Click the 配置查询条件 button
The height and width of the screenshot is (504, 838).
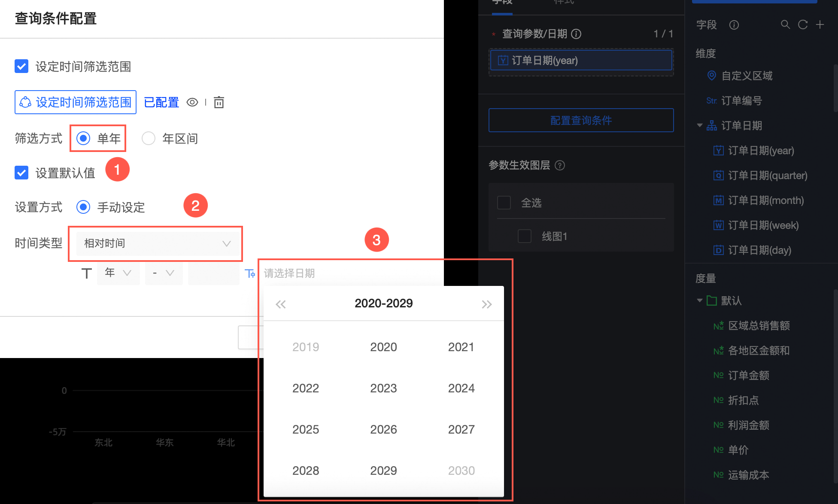click(x=581, y=120)
